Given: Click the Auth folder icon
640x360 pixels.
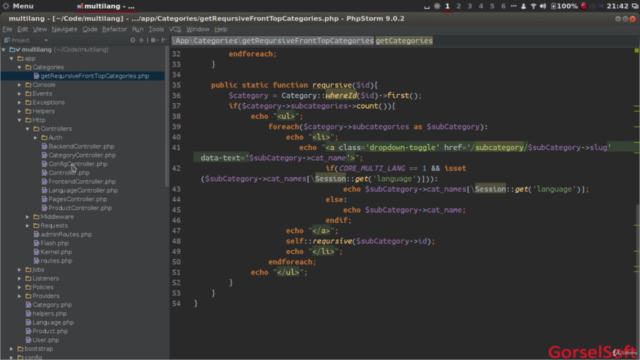Looking at the screenshot, I should pos(44,138).
